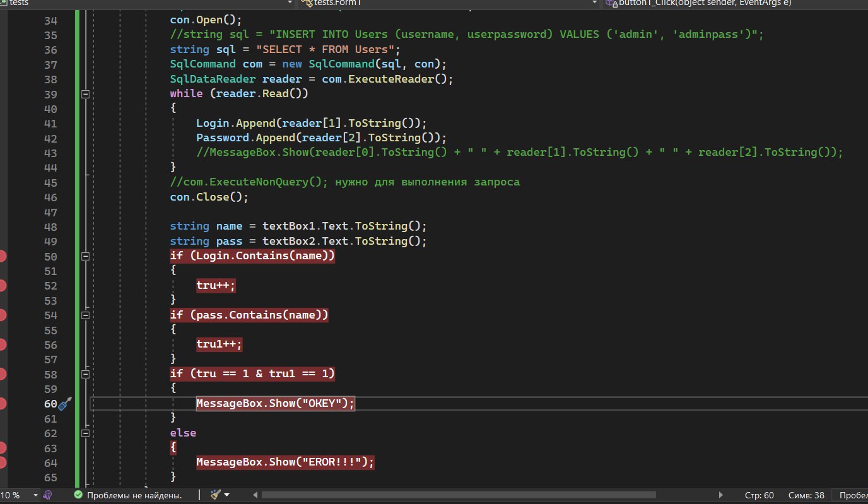Open the zoom level dropdown
Viewport: 868px width, 504px height.
coord(35,495)
